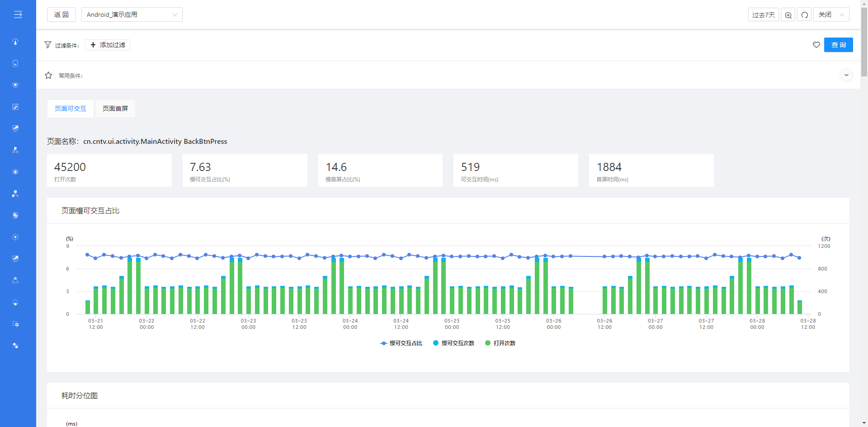Toggle 打开次数 series in chart legend
This screenshot has width=868, height=427.
pyautogui.click(x=500, y=343)
